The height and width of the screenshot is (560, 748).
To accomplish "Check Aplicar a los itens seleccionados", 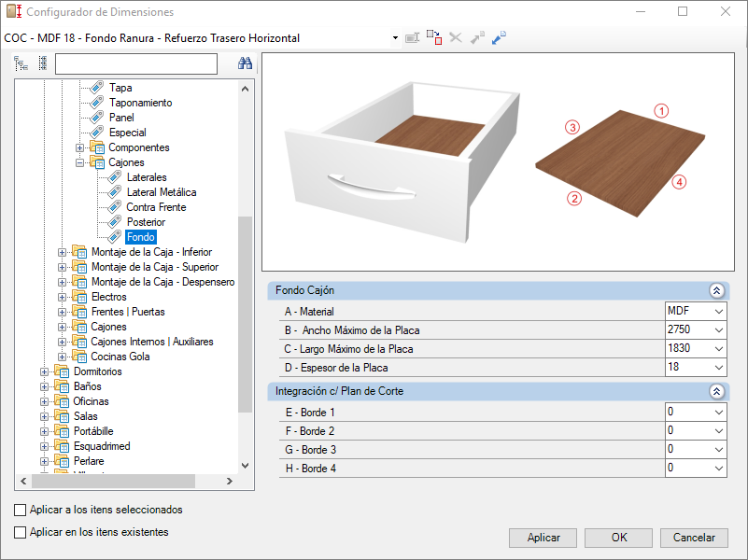I will click(20, 510).
